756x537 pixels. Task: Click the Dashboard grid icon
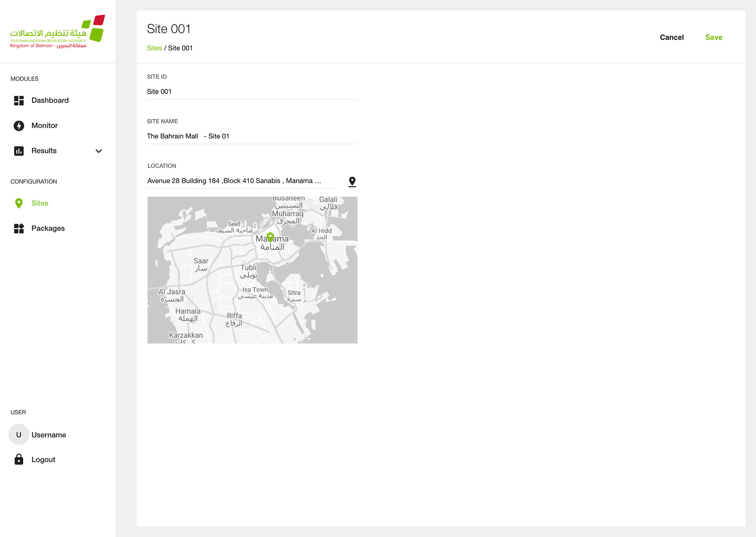click(19, 101)
